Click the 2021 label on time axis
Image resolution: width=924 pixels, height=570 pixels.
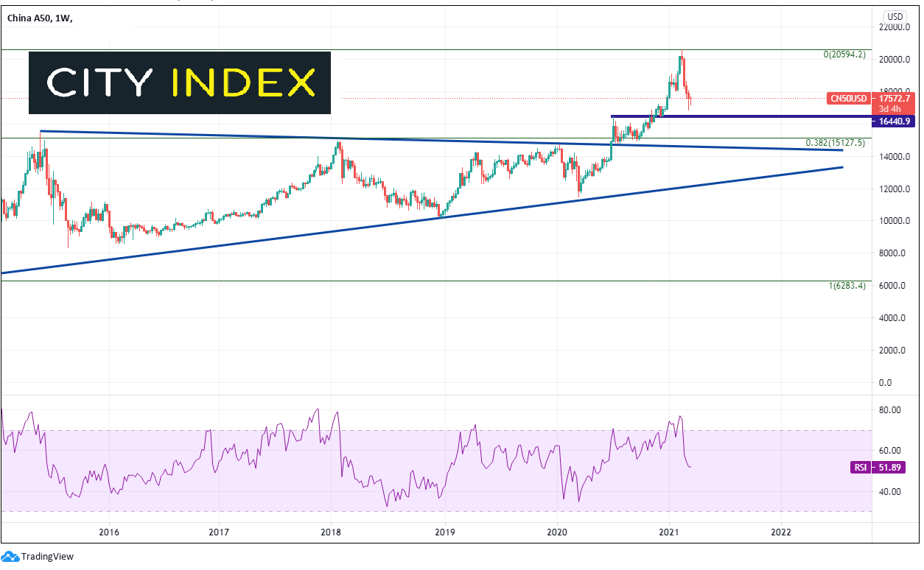coord(668,532)
